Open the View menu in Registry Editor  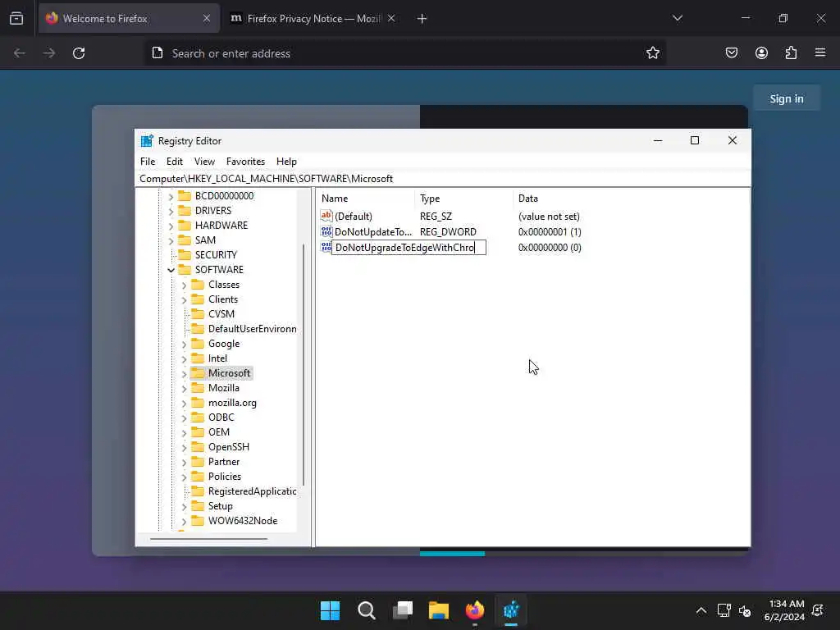(204, 162)
